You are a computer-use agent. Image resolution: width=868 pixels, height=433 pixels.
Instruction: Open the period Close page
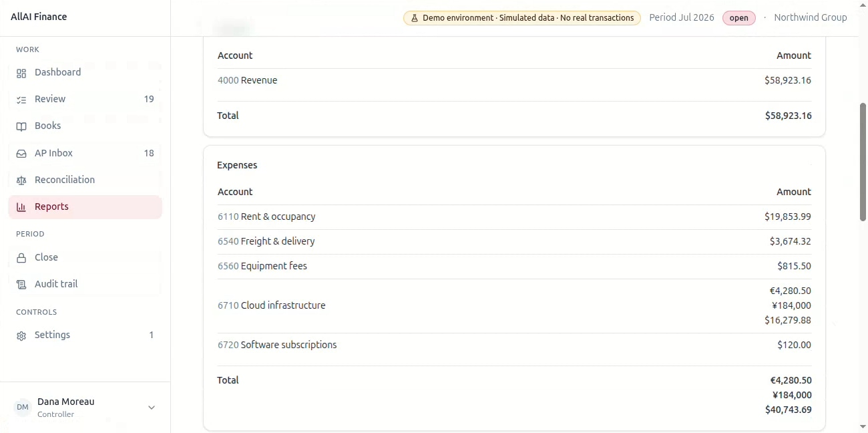coord(85,257)
